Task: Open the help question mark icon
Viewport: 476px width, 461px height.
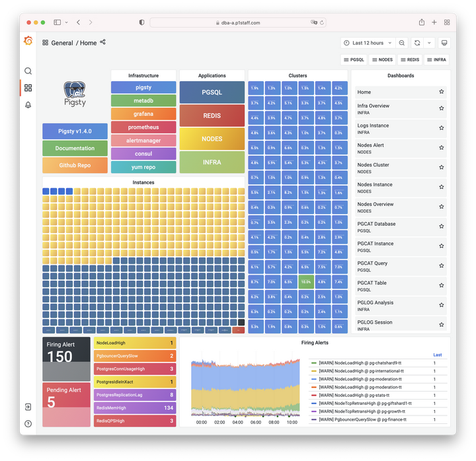Action: coord(28,424)
